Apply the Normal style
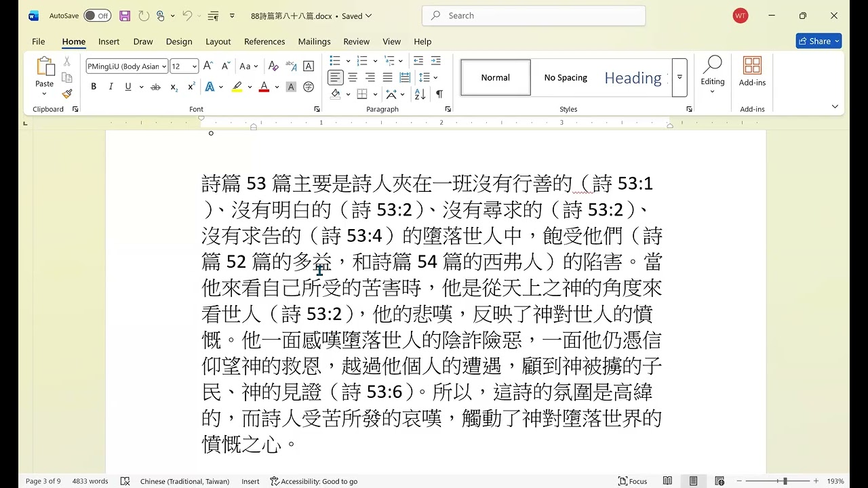The image size is (868, 488). tap(496, 77)
